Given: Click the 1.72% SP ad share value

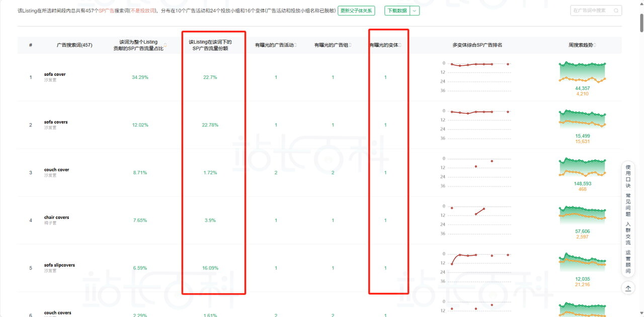Looking at the screenshot, I should 210,173.
